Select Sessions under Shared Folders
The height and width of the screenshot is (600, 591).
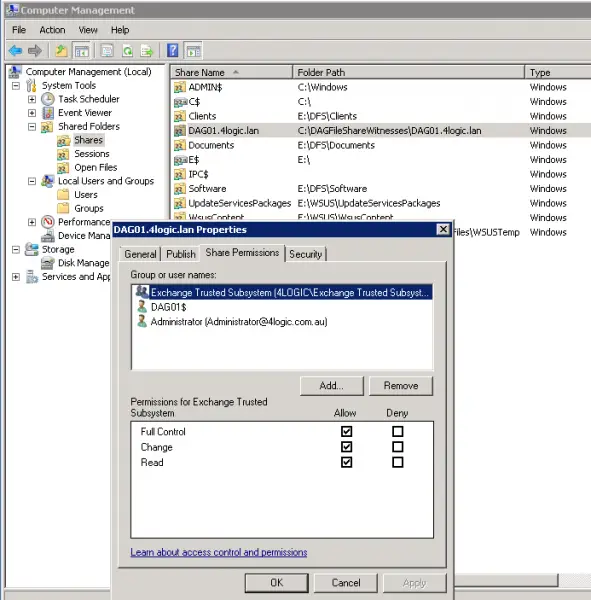pyautogui.click(x=92, y=154)
